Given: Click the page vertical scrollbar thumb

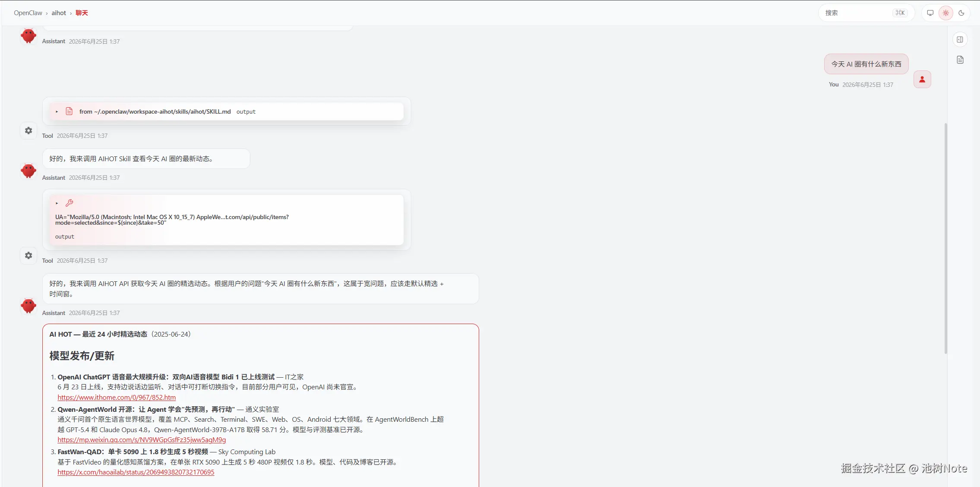Looking at the screenshot, I should tap(946, 238).
